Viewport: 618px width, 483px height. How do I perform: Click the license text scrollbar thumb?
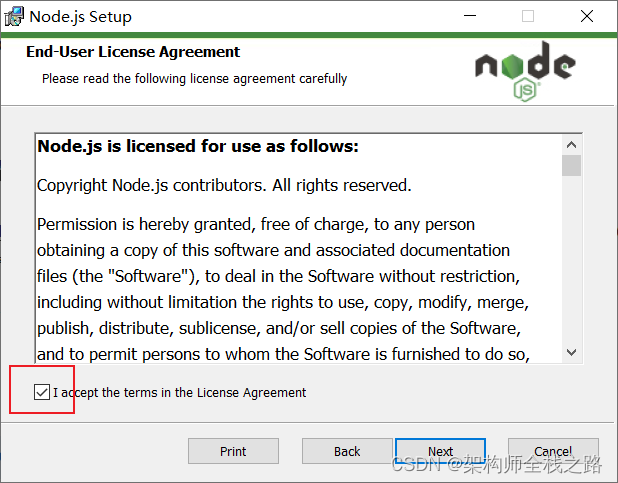572,166
